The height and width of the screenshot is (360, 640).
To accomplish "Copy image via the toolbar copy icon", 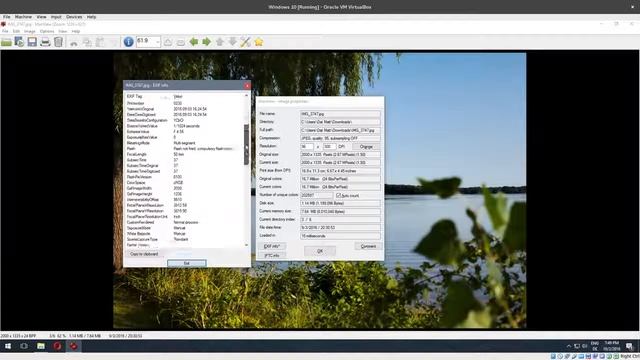I will [87, 42].
